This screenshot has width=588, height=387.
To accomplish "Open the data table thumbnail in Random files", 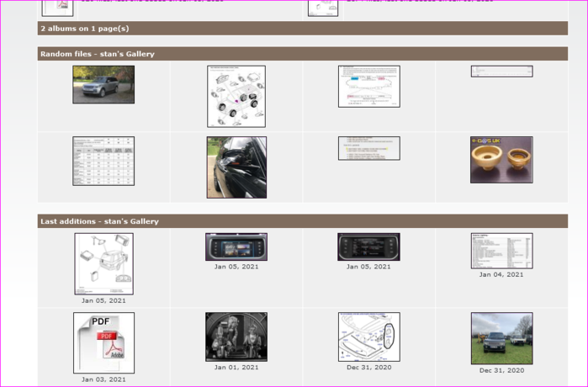I will pos(103,161).
